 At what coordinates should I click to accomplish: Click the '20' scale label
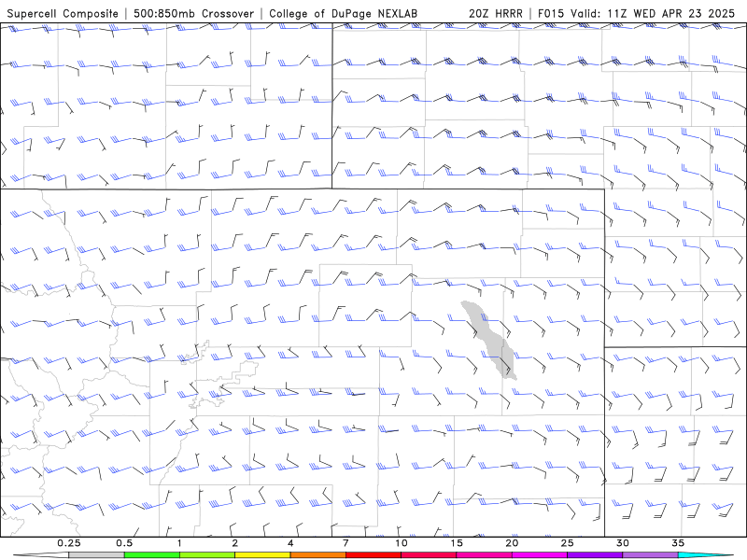tap(512, 543)
